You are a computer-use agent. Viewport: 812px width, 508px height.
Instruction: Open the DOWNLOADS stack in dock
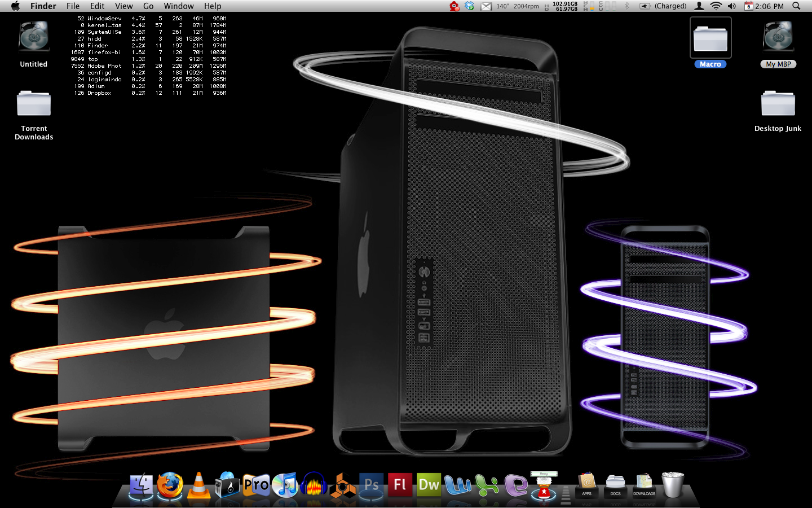644,485
